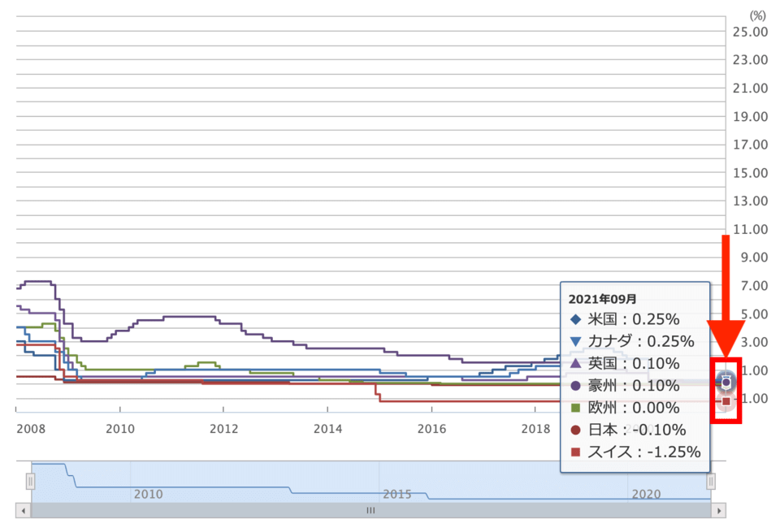Click the スイス : -1.25% tooltip row
Image resolution: width=780 pixels, height=532 pixels.
[x=635, y=452]
